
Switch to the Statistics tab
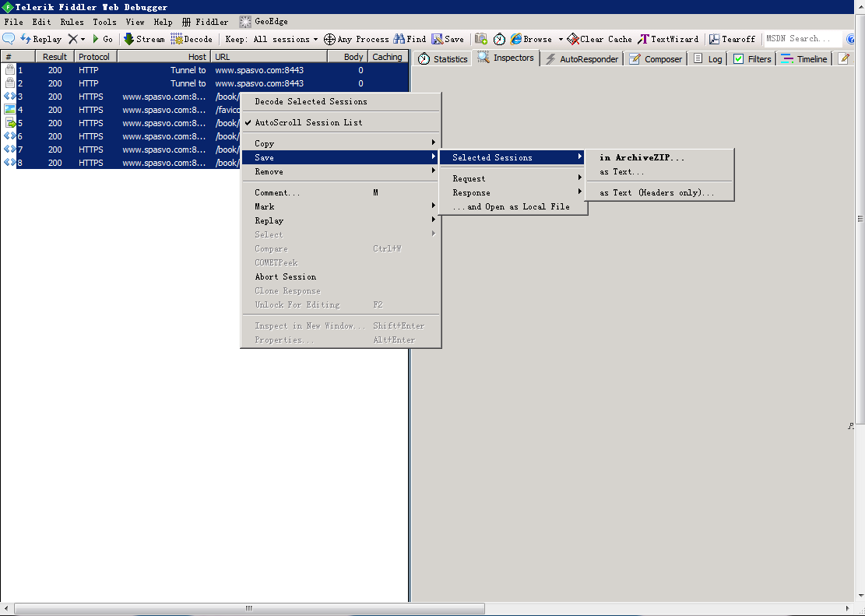point(442,59)
